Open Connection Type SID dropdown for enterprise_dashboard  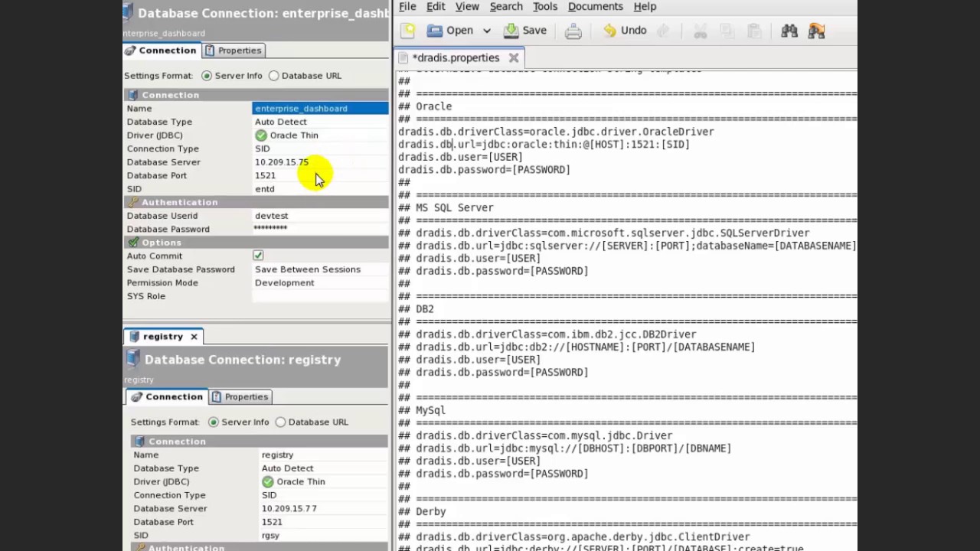click(320, 148)
